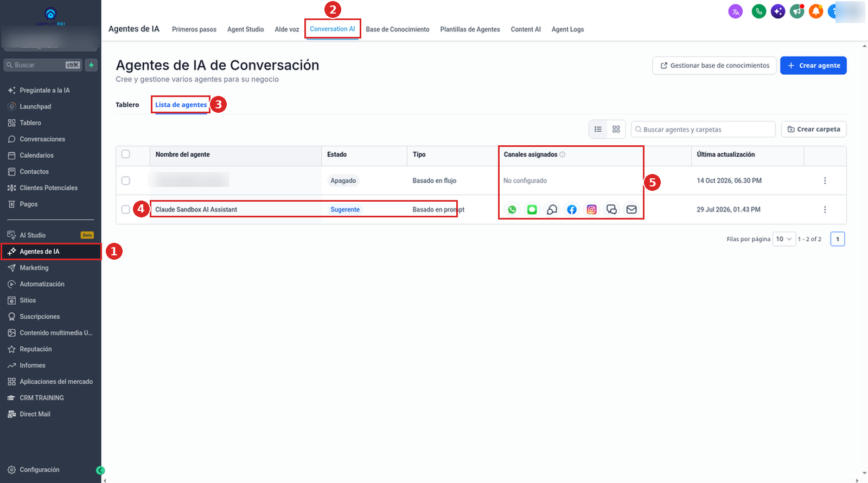Open the purple AI sparkle icon

(778, 11)
